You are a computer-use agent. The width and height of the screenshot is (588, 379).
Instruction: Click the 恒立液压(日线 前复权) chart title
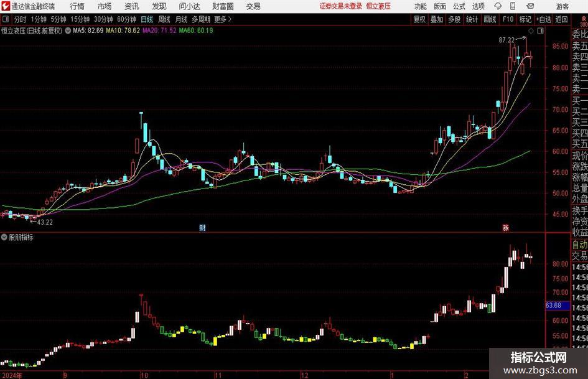[32, 30]
